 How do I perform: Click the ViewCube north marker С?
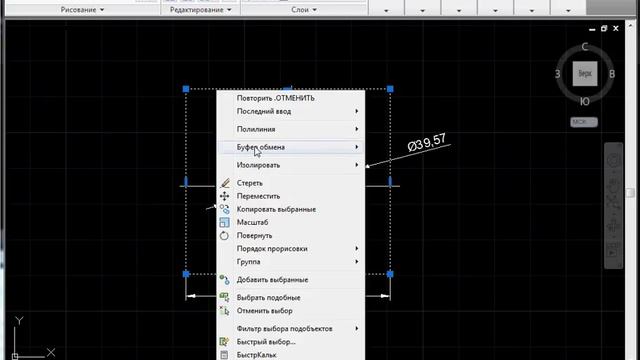[x=584, y=47]
